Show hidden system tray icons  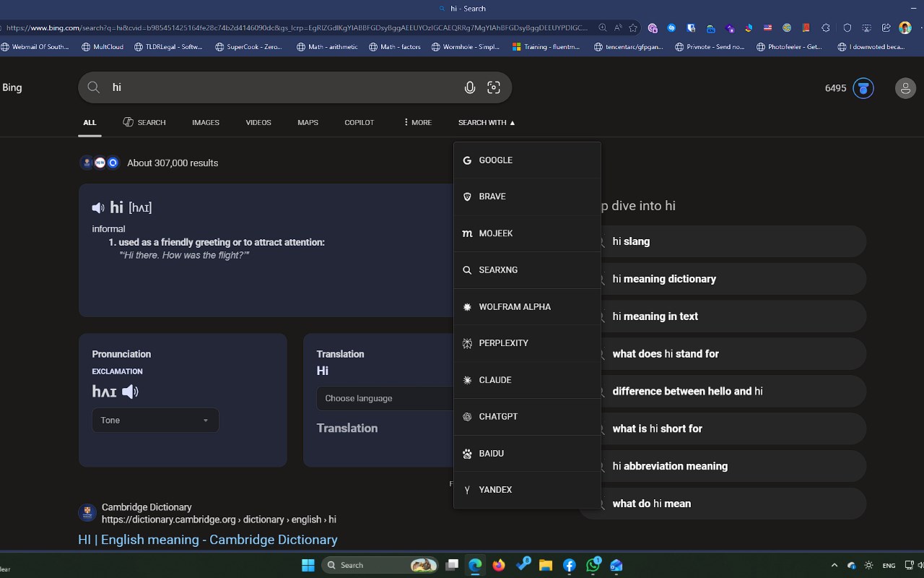[x=834, y=565]
